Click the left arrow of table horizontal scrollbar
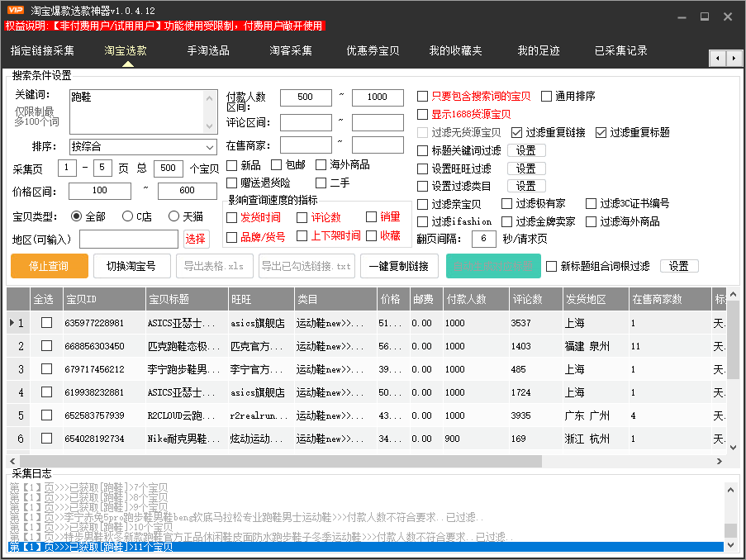This screenshot has height=560, width=746. coord(12,461)
